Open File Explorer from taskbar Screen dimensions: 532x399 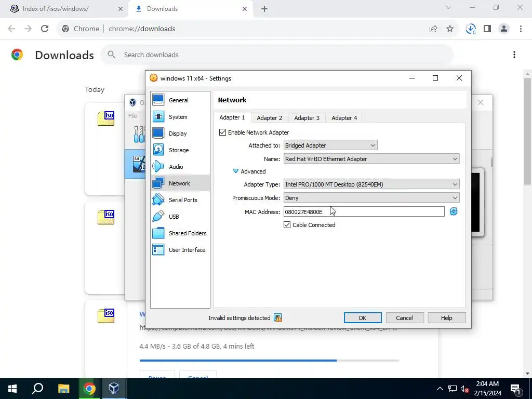(x=63, y=389)
